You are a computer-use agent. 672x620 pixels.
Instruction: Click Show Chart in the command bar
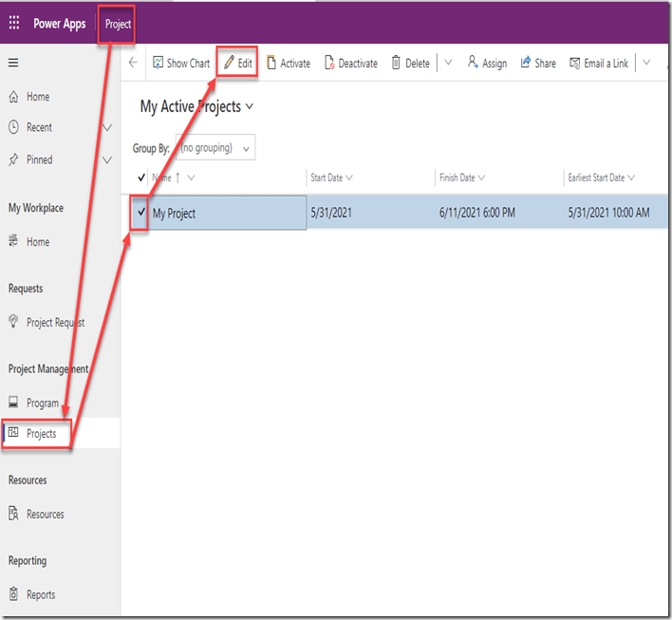pos(180,64)
